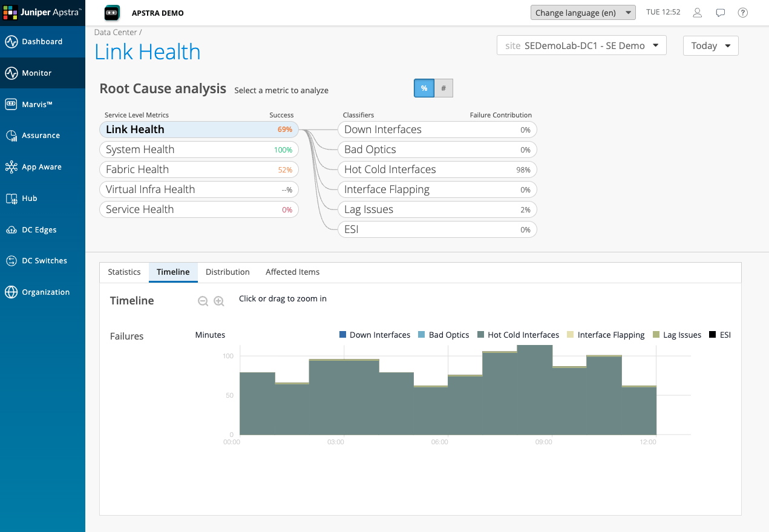769x532 pixels.
Task: Toggle Lag Issues legend series
Action: [676, 335]
